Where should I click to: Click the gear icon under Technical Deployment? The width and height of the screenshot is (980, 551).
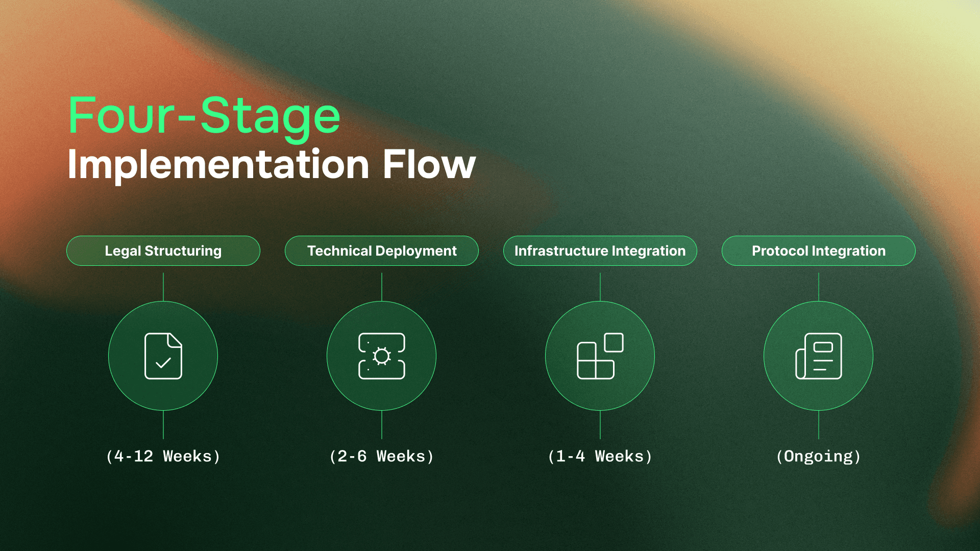(382, 356)
